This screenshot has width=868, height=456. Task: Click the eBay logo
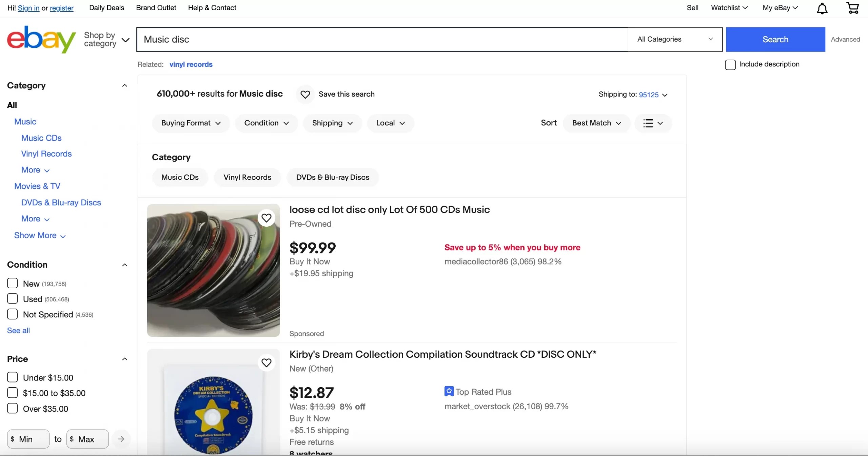(41, 39)
